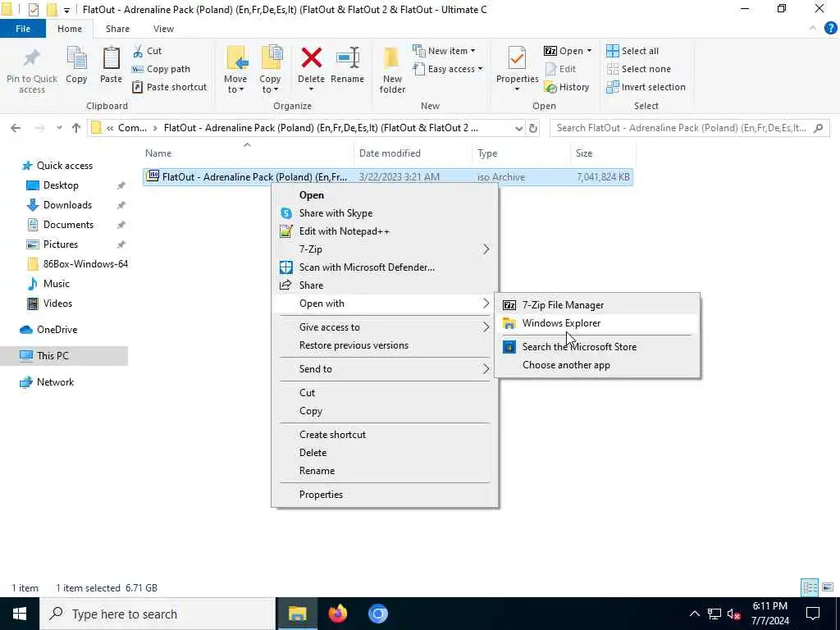
Task: Open the Easy access dropdown
Action: (448, 69)
